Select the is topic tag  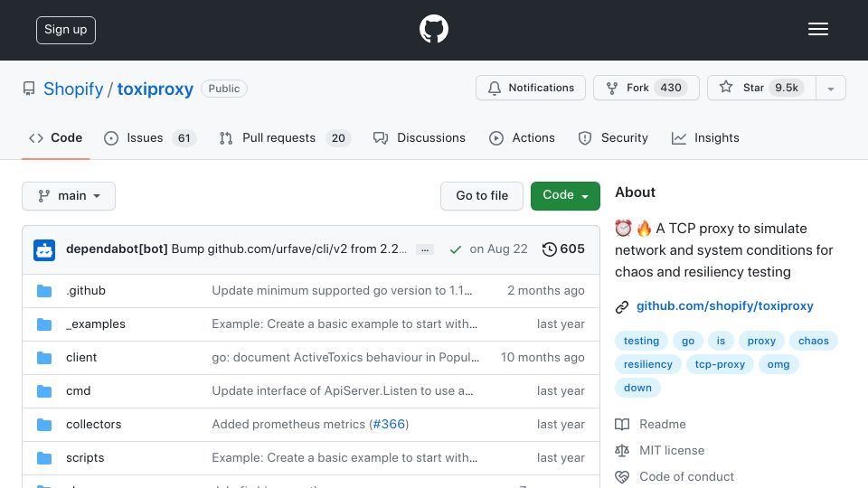[721, 341]
